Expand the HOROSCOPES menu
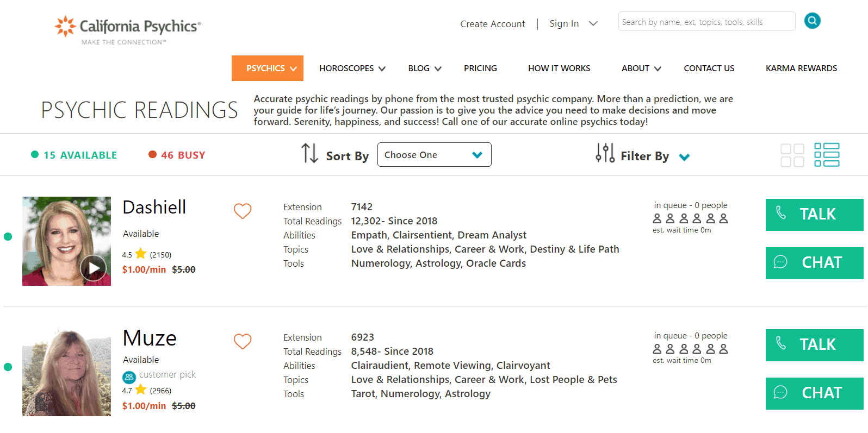868x433 pixels. [352, 68]
